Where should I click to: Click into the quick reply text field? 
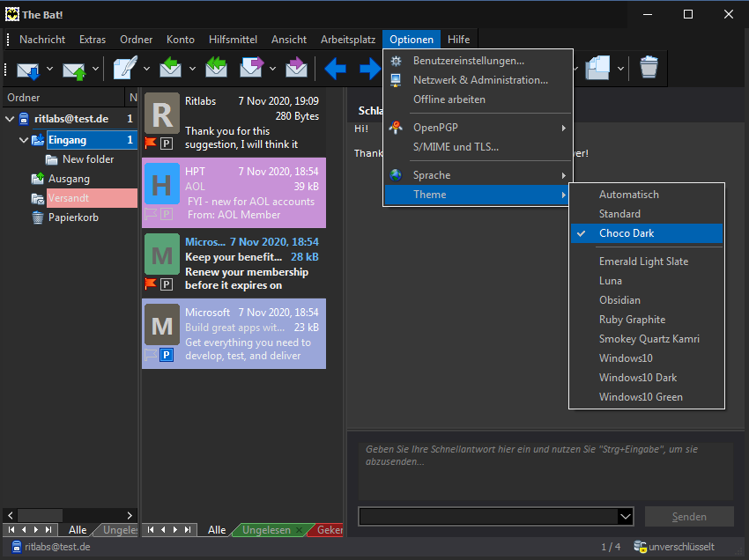click(545, 471)
